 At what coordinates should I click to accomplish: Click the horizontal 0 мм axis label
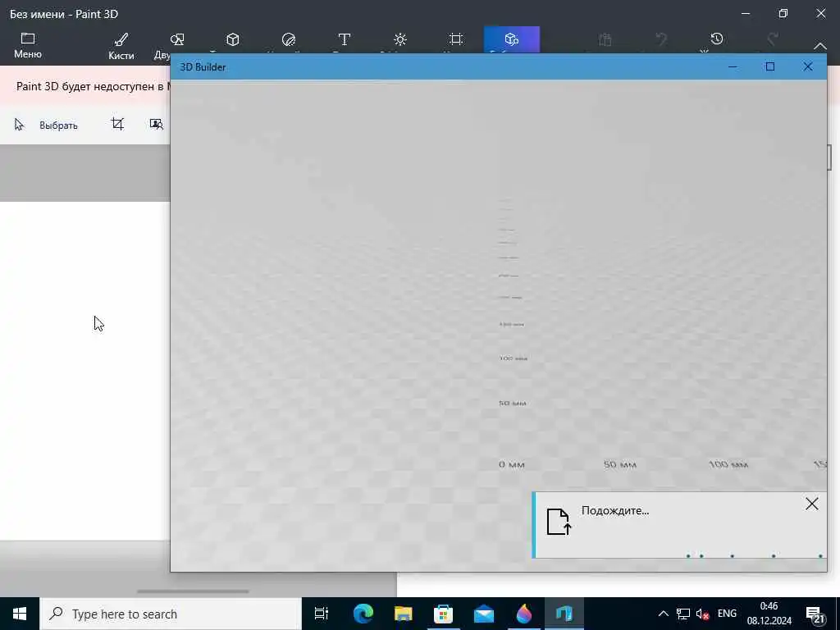point(512,464)
